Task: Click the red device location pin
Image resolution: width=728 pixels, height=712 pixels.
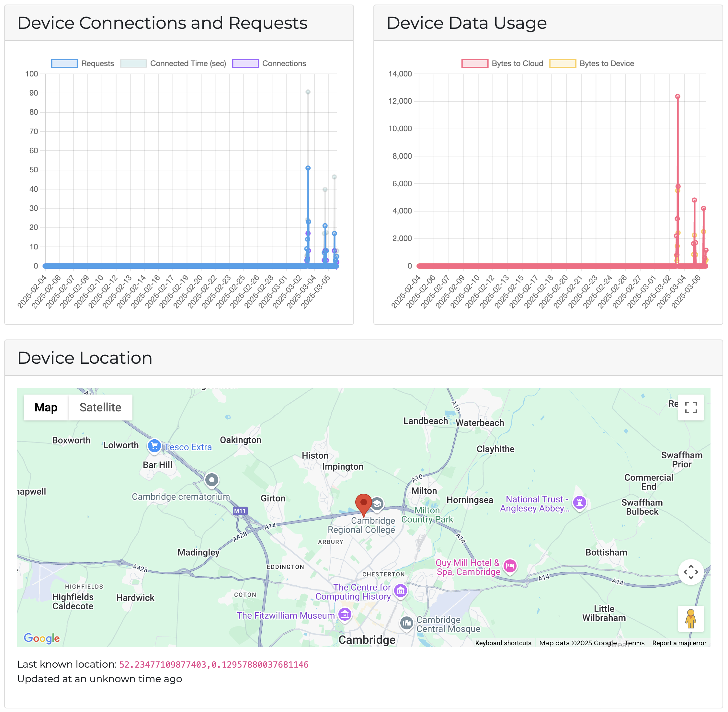Action: (x=363, y=504)
